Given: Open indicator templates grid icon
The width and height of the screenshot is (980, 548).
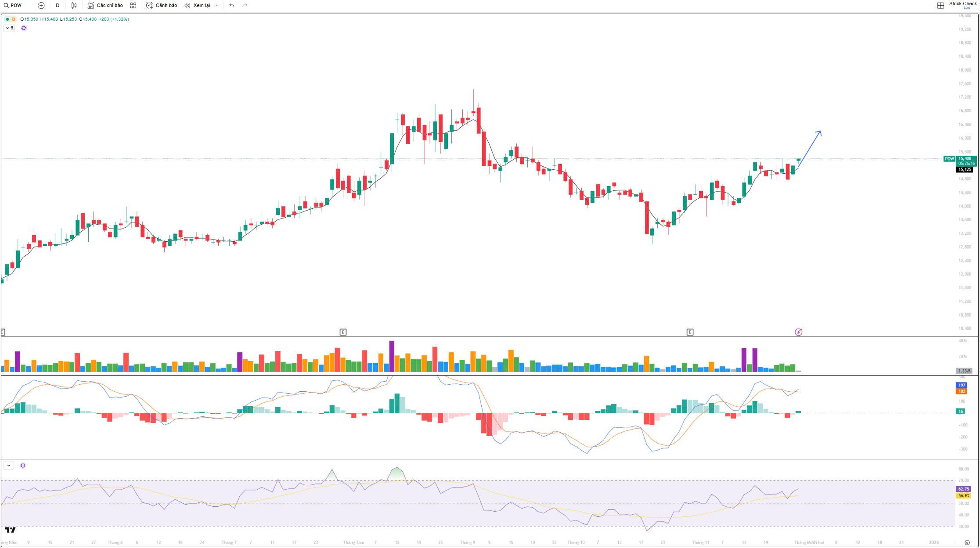Looking at the screenshot, I should tap(133, 5).
